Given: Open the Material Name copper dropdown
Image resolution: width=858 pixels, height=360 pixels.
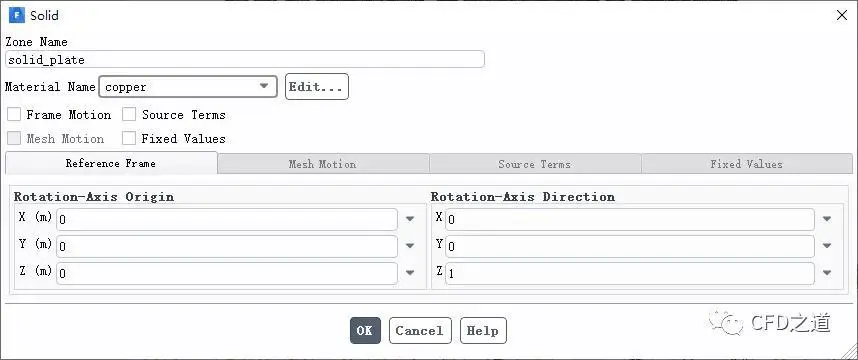Looking at the screenshot, I should pos(188,86).
